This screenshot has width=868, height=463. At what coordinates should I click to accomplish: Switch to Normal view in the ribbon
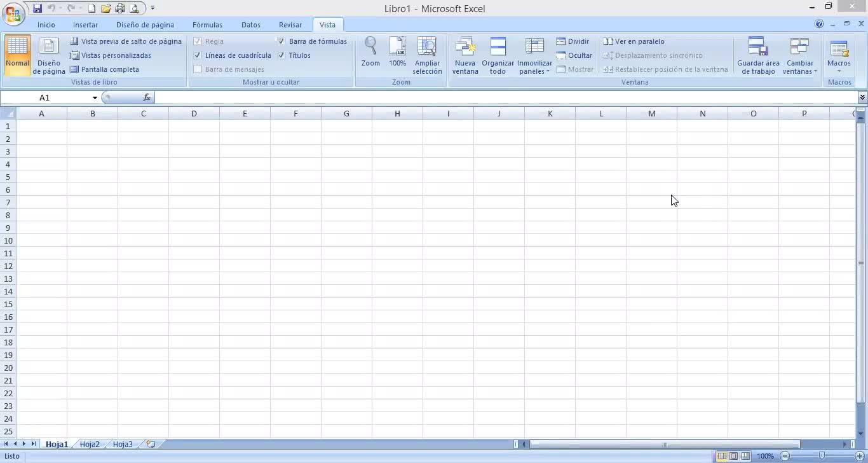(x=17, y=55)
